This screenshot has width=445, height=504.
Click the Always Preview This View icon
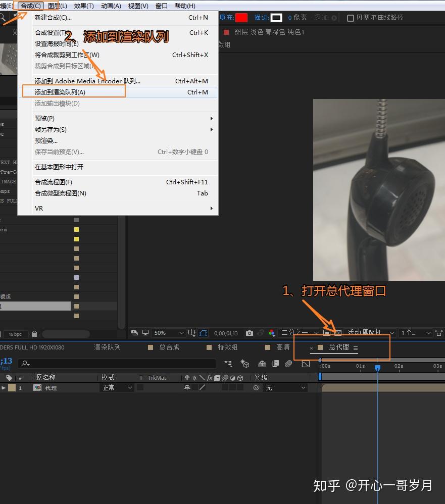[x=135, y=333]
